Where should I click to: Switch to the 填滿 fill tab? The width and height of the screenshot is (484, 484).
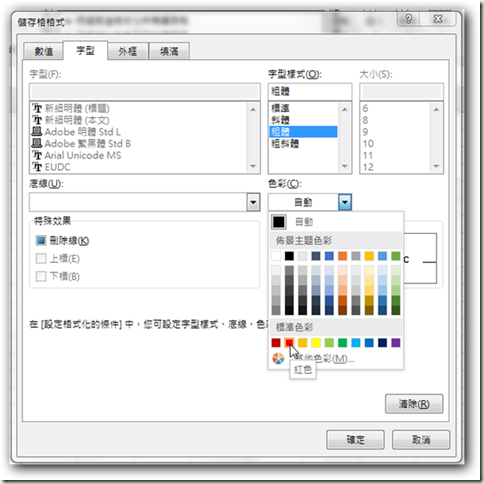point(169,51)
